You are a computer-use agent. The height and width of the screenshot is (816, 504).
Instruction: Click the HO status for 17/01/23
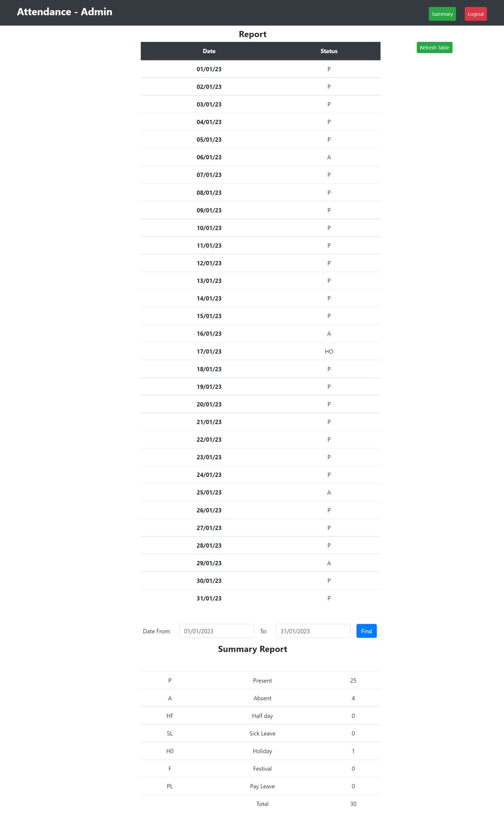[x=329, y=351]
